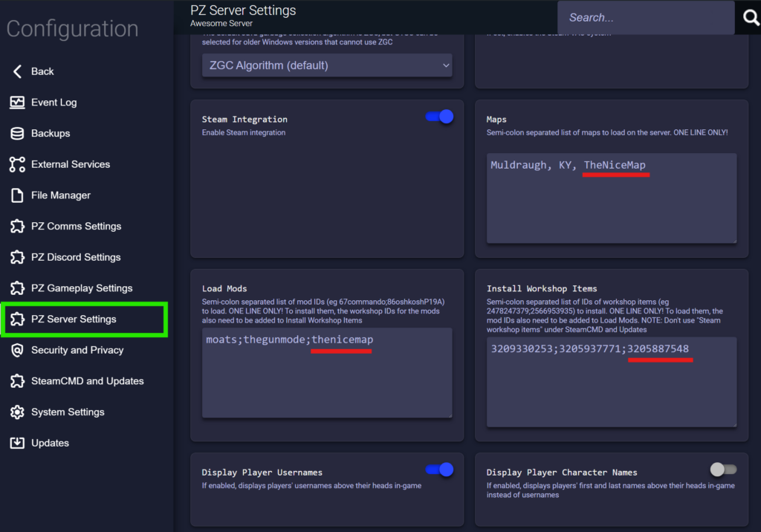Click the search magnifier icon
The image size is (761, 532).
click(x=751, y=18)
